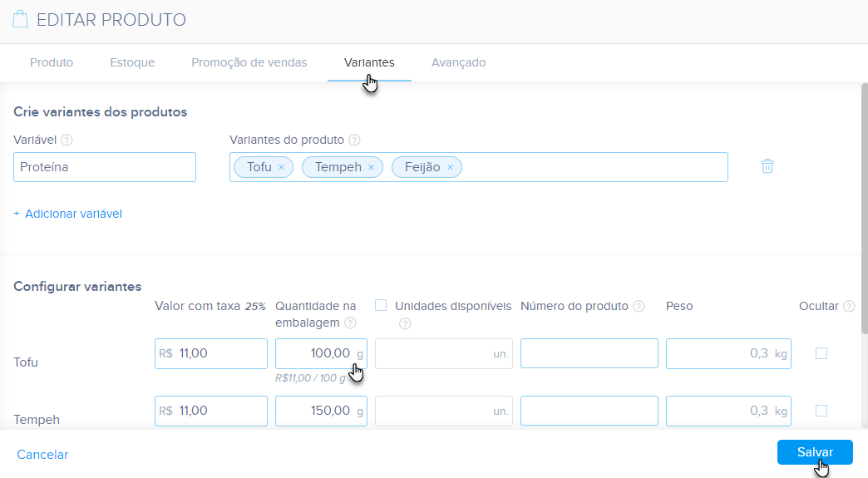Open help icon next to Variável
Viewport: 868px width, 478px height.
click(x=67, y=140)
